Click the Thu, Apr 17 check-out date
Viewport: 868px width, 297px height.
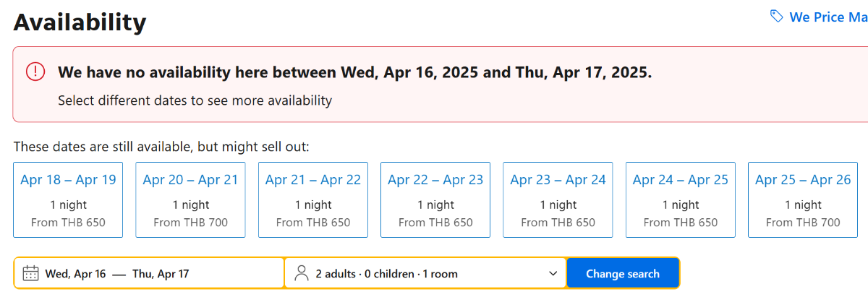[161, 274]
